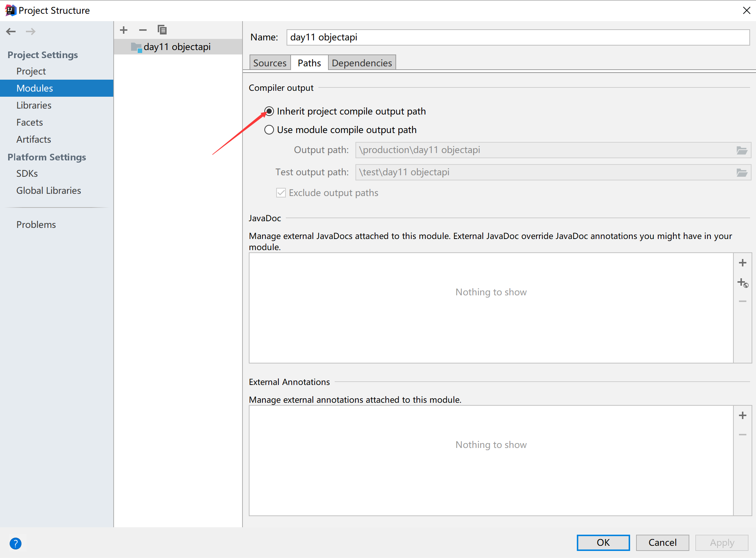Click the copy module icon
Image resolution: width=756 pixels, height=558 pixels.
pos(162,30)
